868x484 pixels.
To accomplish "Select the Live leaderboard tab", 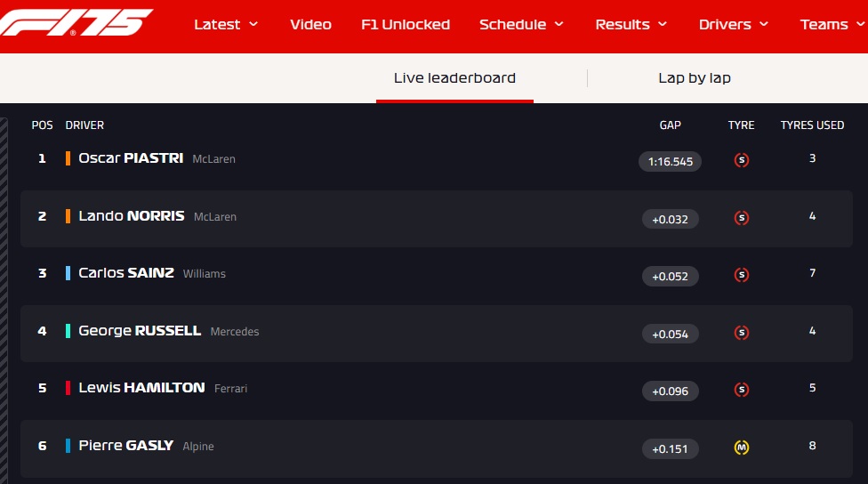I will pos(454,77).
